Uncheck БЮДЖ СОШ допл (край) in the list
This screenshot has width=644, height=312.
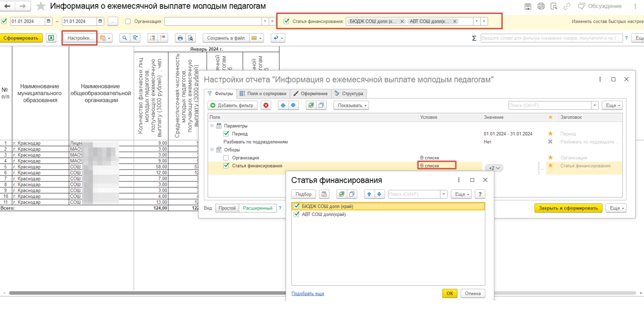(x=297, y=206)
